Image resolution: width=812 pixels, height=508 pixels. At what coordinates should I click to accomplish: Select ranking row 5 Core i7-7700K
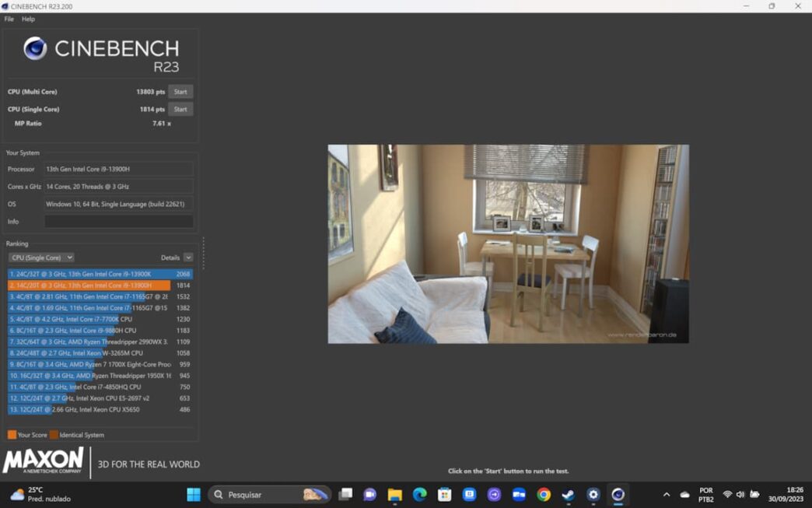(100, 320)
